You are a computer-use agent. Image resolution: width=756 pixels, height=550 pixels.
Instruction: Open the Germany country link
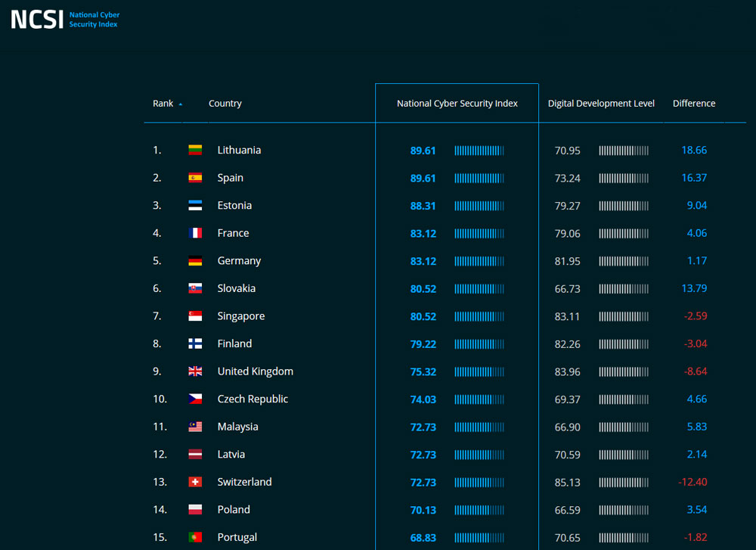click(239, 261)
